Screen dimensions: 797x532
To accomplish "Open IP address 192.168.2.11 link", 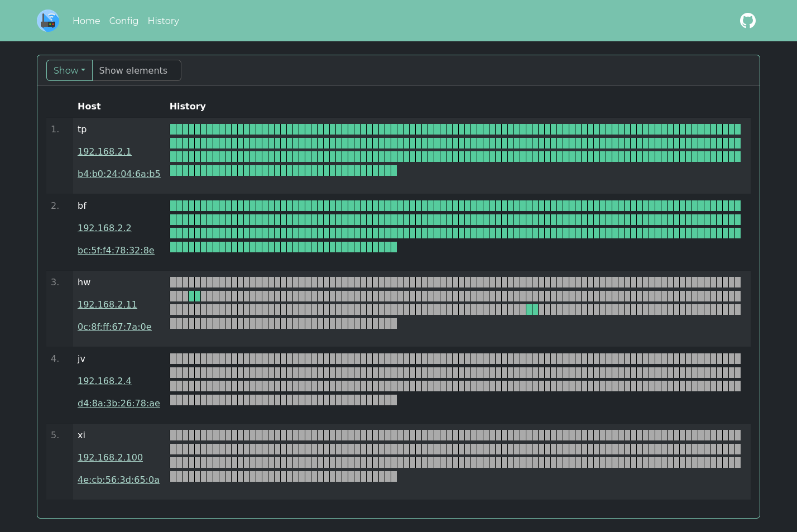I will (x=107, y=304).
